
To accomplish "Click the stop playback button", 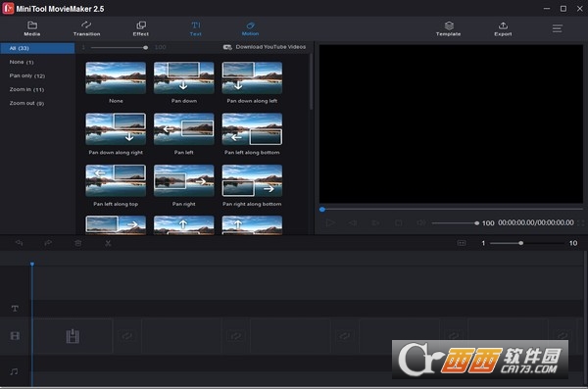I will [399, 222].
